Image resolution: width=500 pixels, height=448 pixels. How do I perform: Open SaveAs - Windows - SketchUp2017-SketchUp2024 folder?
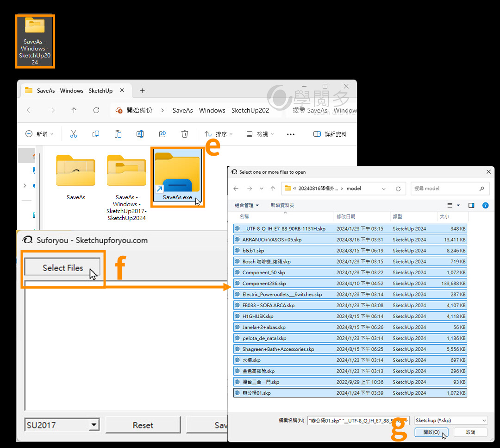point(126,188)
